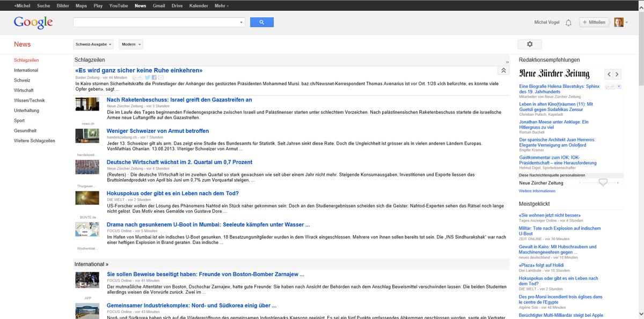This screenshot has width=644, height=319.
Task: Open Suche in the top bar
Action: click(43, 5)
